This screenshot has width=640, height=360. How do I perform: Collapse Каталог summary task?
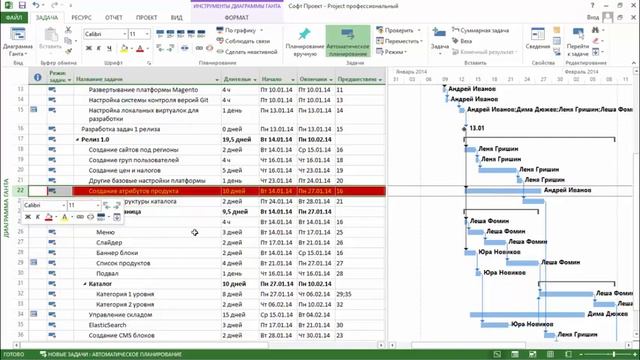(x=85, y=284)
